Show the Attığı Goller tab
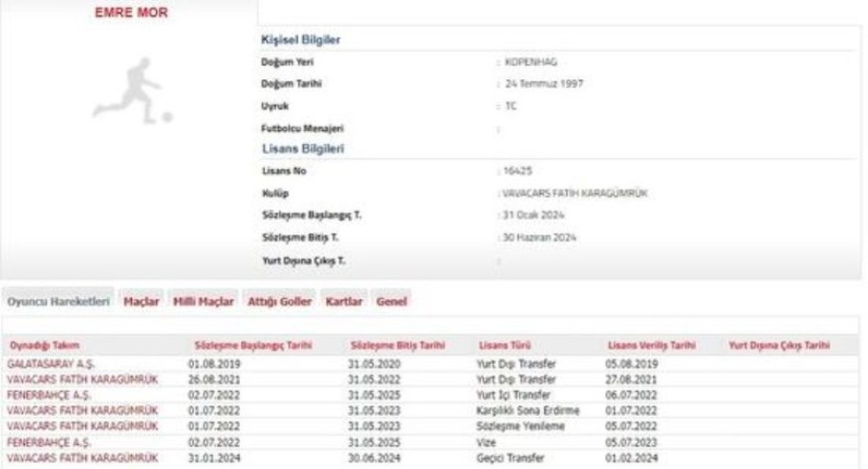This screenshot has height=469, width=868. point(280,301)
